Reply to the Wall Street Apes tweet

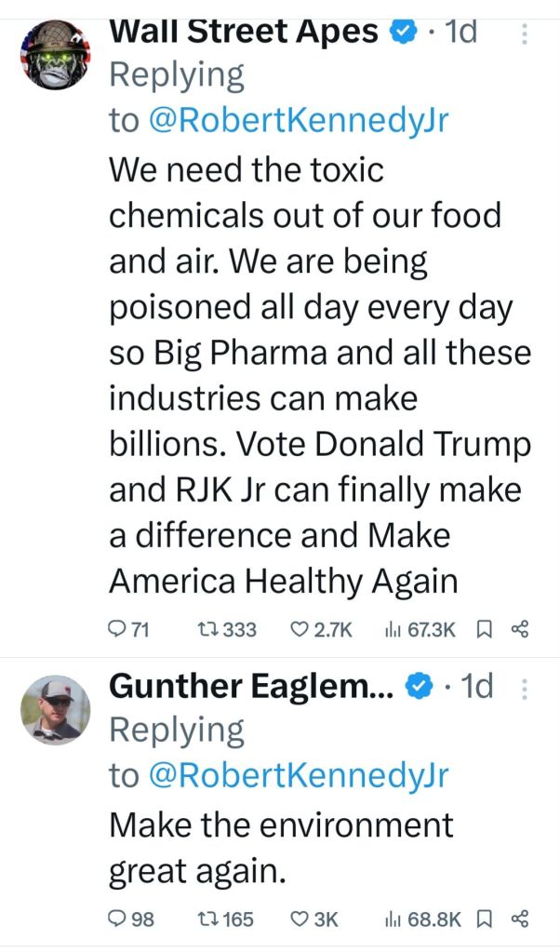118,630
